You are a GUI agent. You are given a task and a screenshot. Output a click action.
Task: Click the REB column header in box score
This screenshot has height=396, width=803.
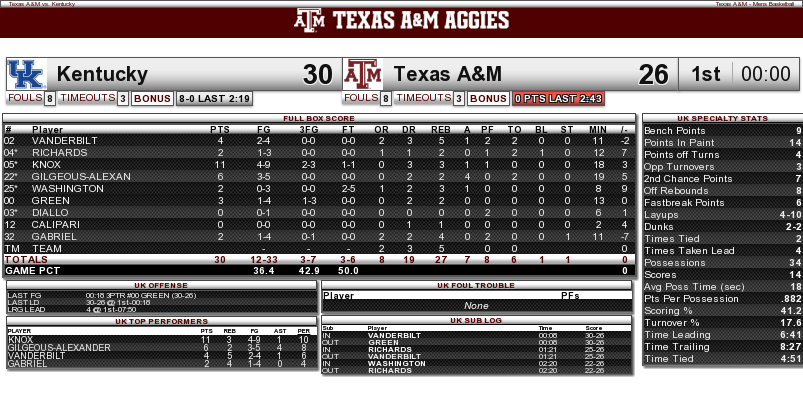pos(441,130)
